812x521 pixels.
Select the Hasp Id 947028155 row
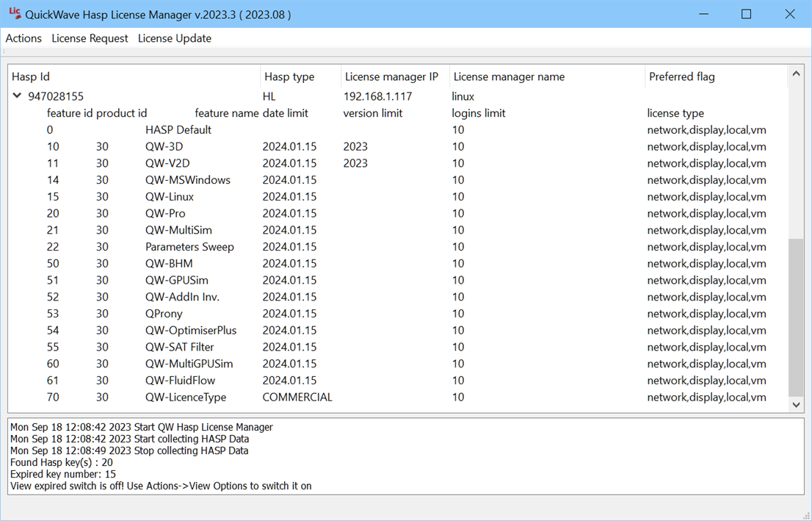398,96
